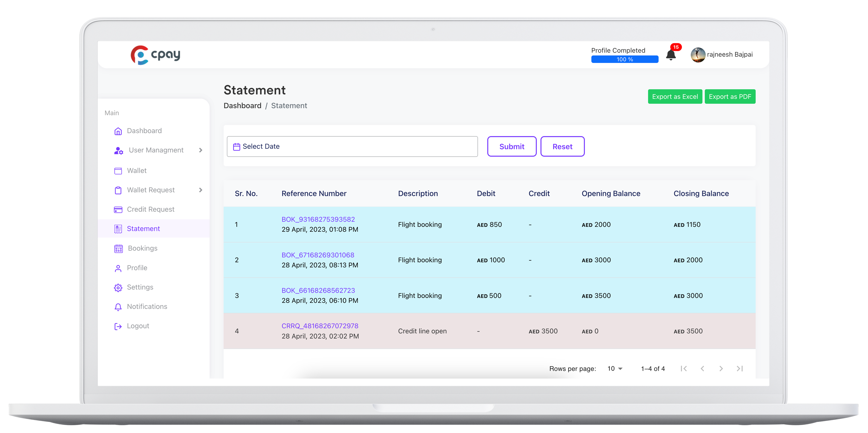Click the Submit button
Screen dimensions: 868x433
[x=511, y=147]
